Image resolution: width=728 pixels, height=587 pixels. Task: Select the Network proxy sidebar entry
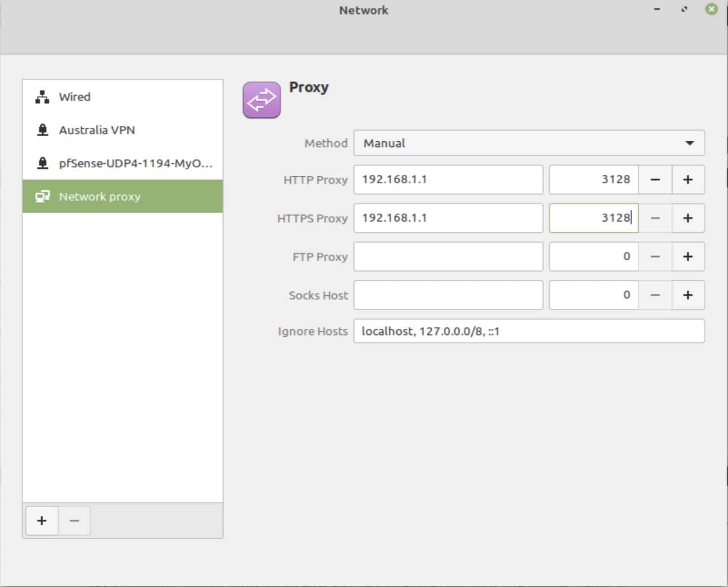(100, 196)
